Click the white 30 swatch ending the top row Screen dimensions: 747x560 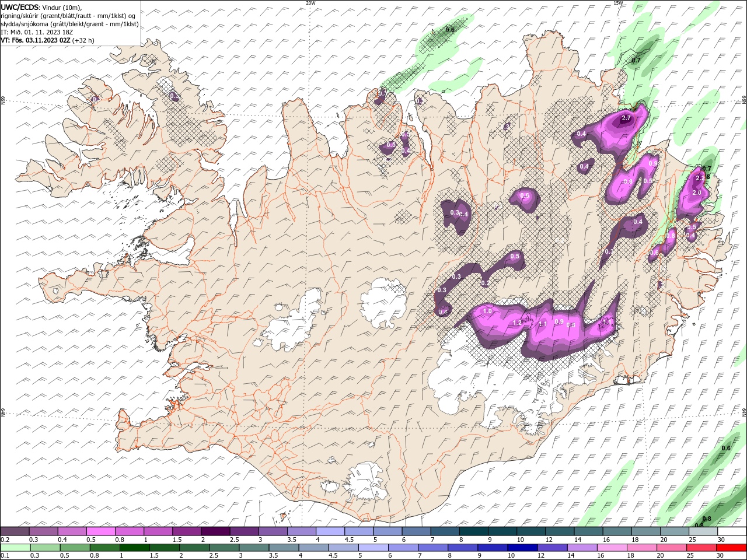pos(731,531)
